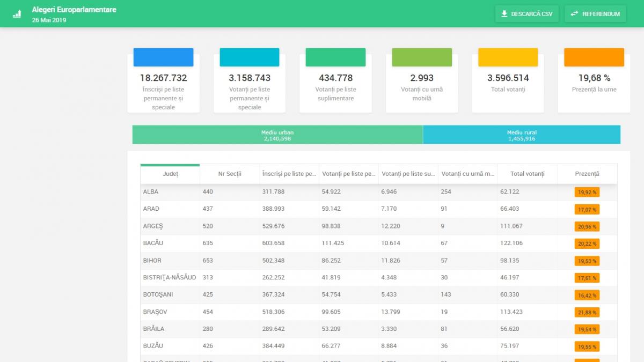
Task: Select the BISTRIȚA-NĂSĂUD row
Action: click(169, 277)
